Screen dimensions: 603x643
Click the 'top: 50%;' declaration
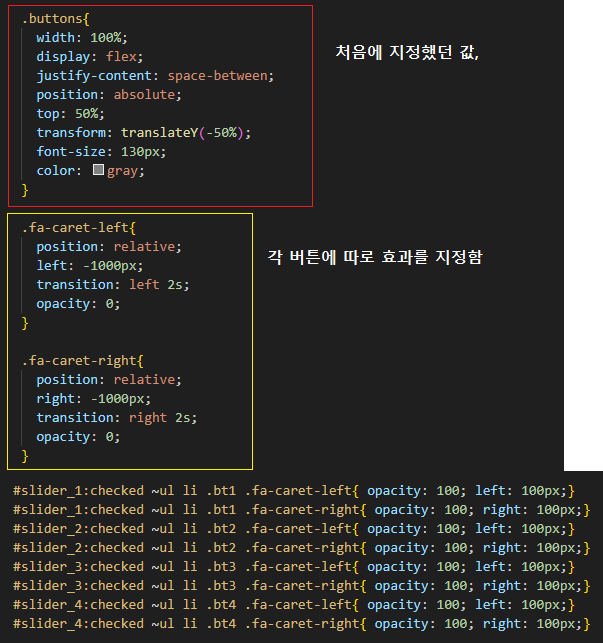(x=71, y=114)
